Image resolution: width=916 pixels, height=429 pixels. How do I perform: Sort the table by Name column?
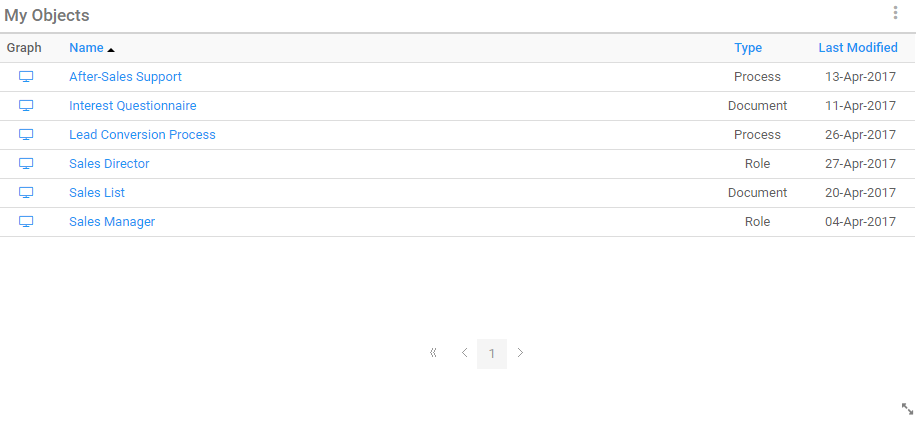(x=87, y=48)
